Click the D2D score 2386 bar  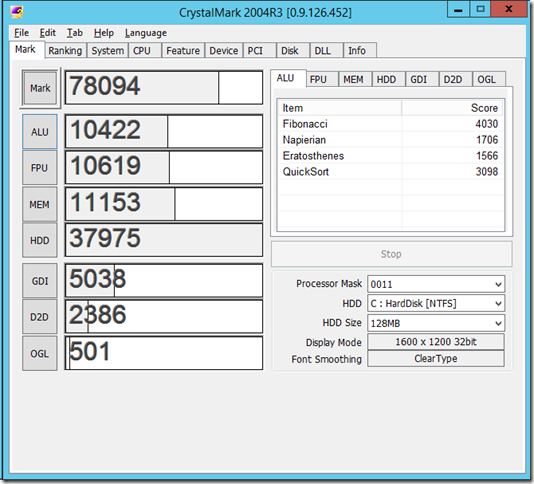pyautogui.click(x=164, y=317)
